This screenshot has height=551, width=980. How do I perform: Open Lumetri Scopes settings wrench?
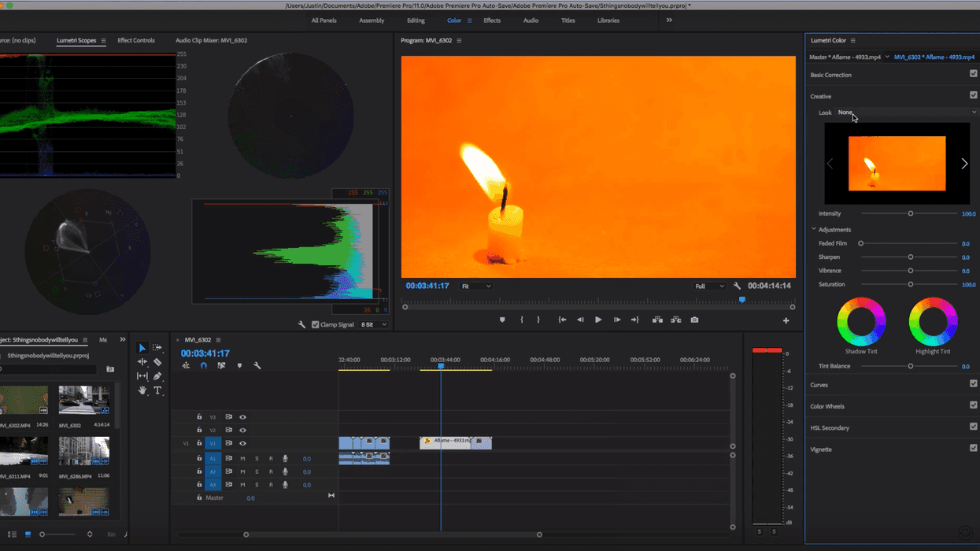tap(301, 324)
